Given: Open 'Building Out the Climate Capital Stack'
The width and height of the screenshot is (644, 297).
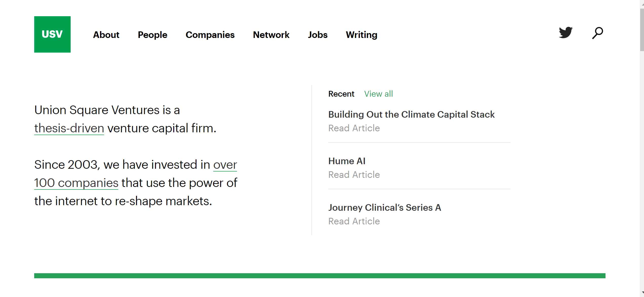Looking at the screenshot, I should pos(411,114).
